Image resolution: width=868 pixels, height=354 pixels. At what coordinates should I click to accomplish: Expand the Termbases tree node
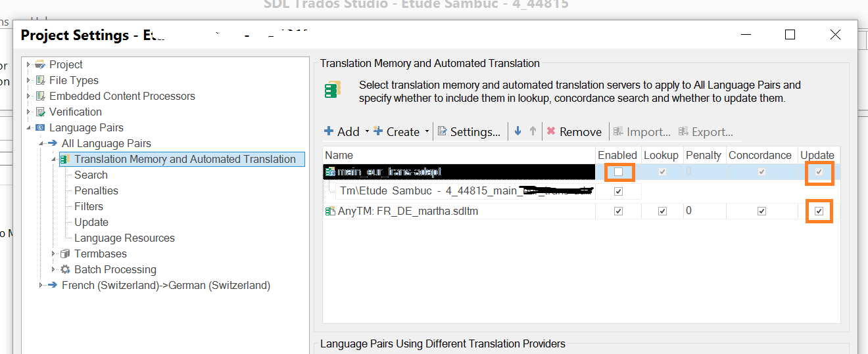pyautogui.click(x=54, y=254)
